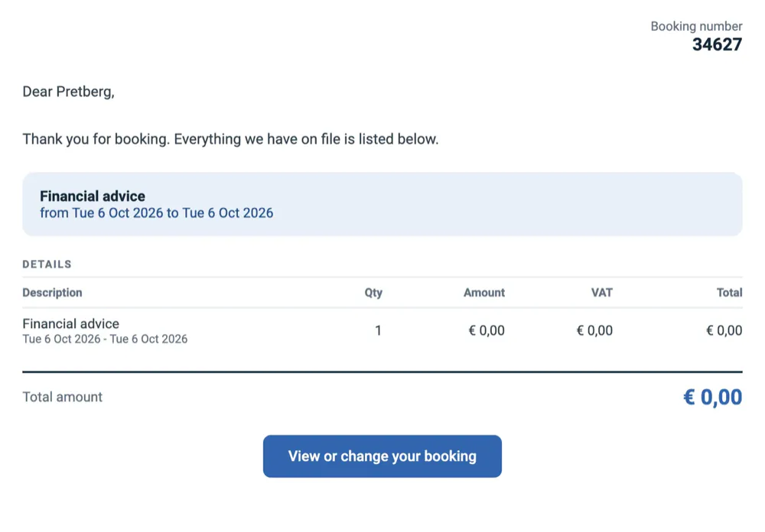765x532 pixels.
Task: Click the VAT column header
Action: [601, 293]
